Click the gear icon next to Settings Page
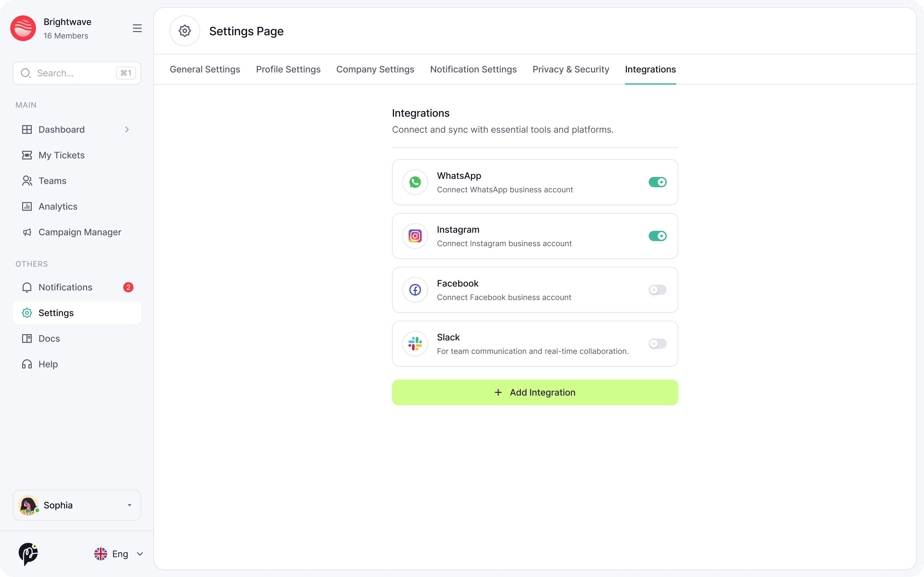This screenshot has height=577, width=924. (185, 31)
